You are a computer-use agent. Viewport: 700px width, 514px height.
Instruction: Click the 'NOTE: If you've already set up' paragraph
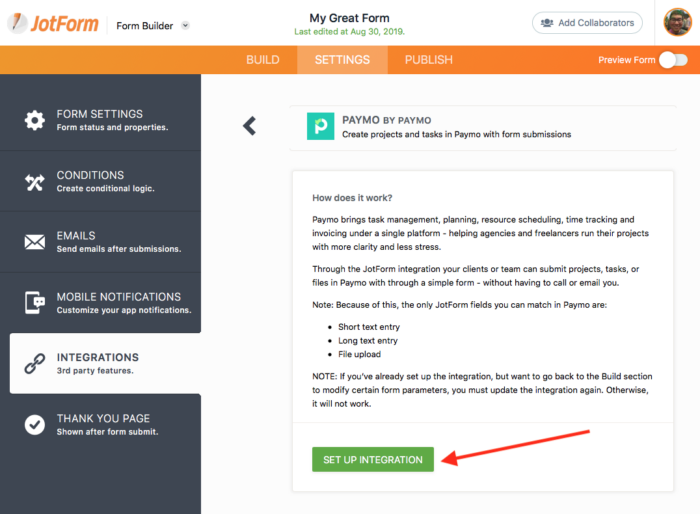pyautogui.click(x=482, y=390)
